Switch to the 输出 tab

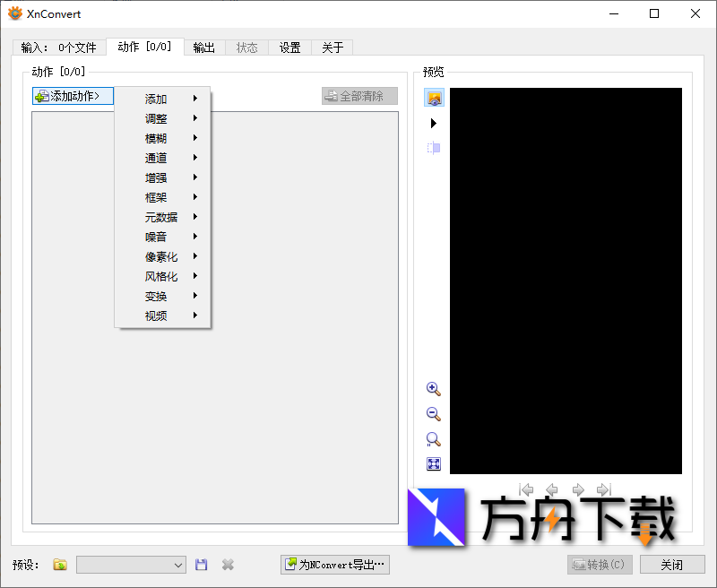(203, 48)
